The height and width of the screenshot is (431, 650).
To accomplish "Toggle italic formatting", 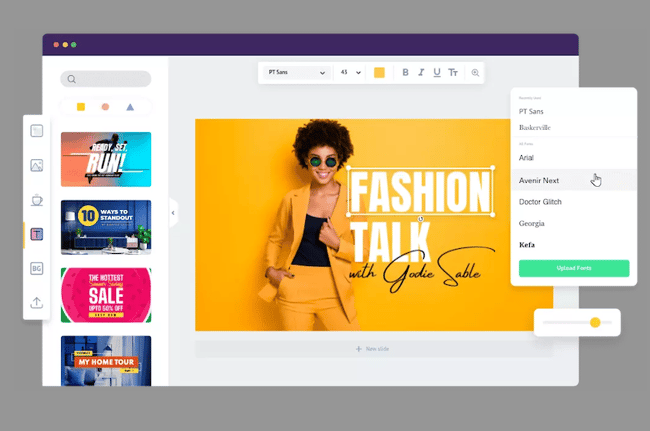I will (421, 73).
